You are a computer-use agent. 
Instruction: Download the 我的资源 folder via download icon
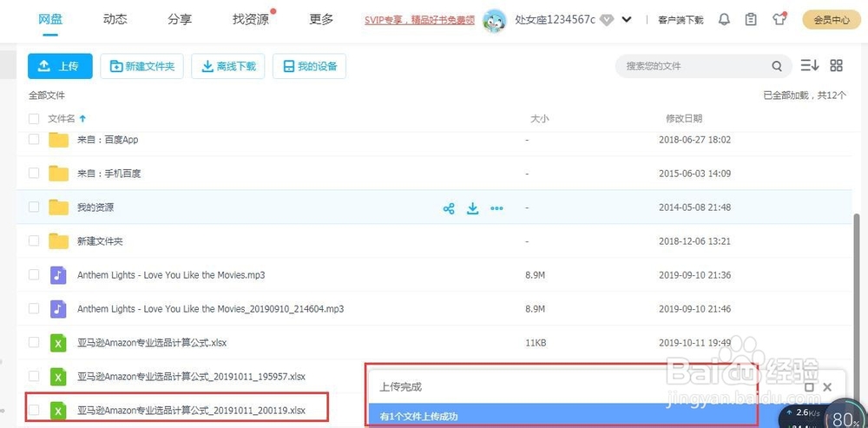point(472,208)
